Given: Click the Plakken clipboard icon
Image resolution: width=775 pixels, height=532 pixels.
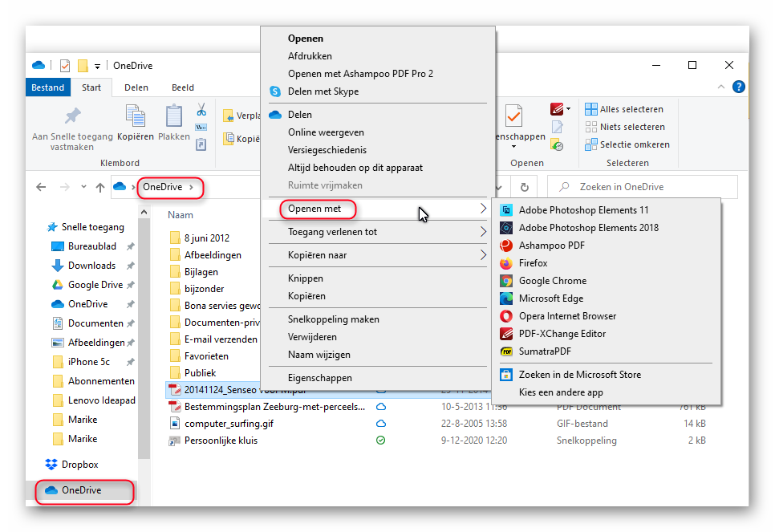Looking at the screenshot, I should [173, 116].
